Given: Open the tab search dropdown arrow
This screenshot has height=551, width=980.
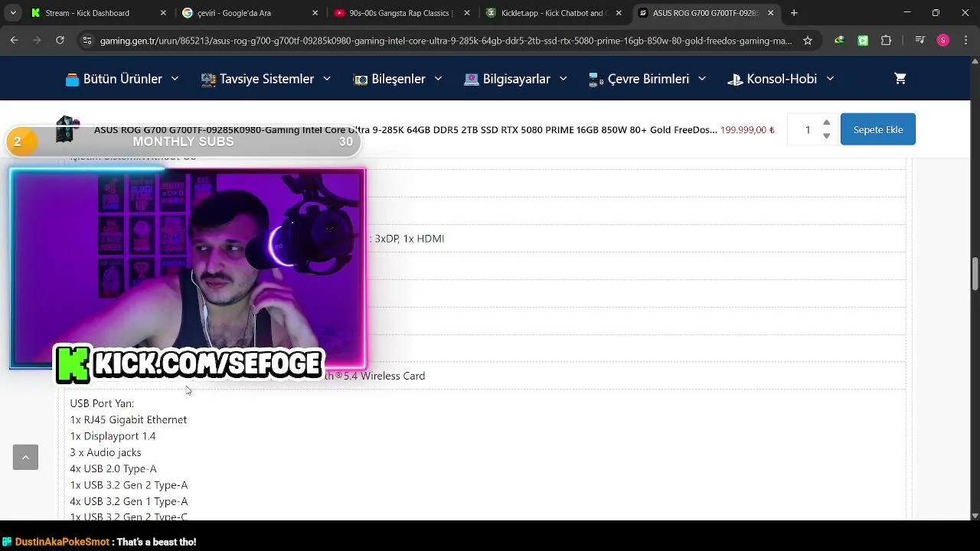Looking at the screenshot, I should tap(11, 13).
